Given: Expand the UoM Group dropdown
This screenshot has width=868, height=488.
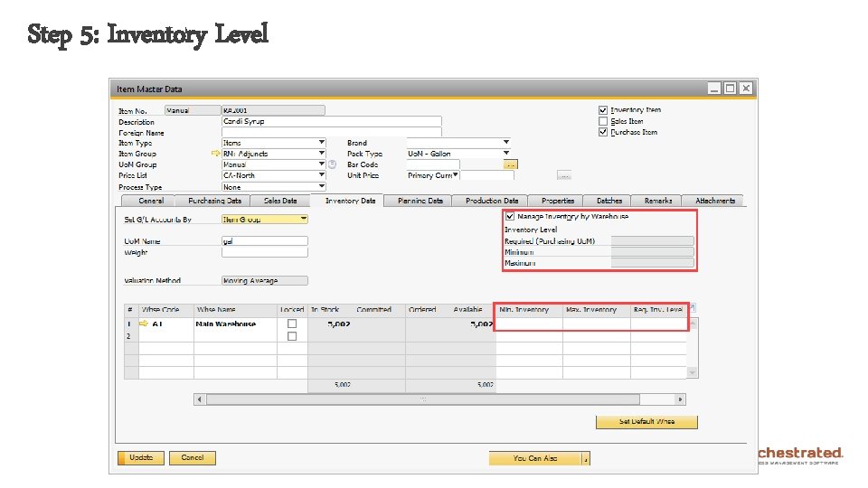Looking at the screenshot, I should [x=321, y=164].
